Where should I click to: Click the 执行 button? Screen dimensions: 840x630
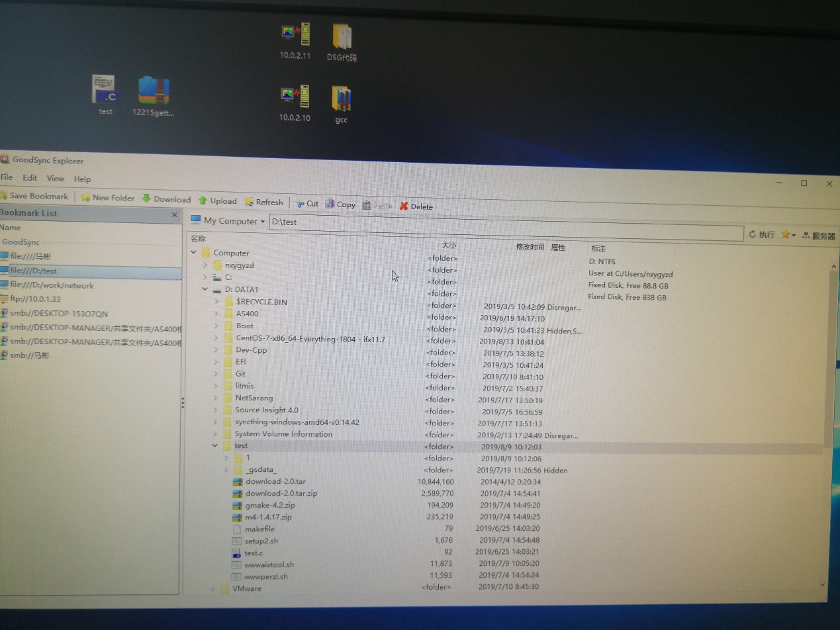pos(761,234)
